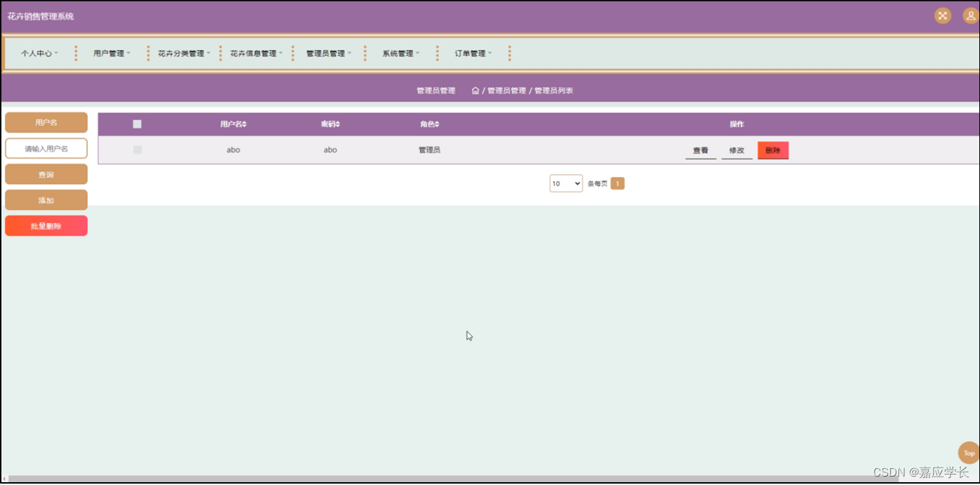Viewport: 980px width, 485px height.
Task: Open the page-size dropdown showing 10
Action: pos(566,183)
